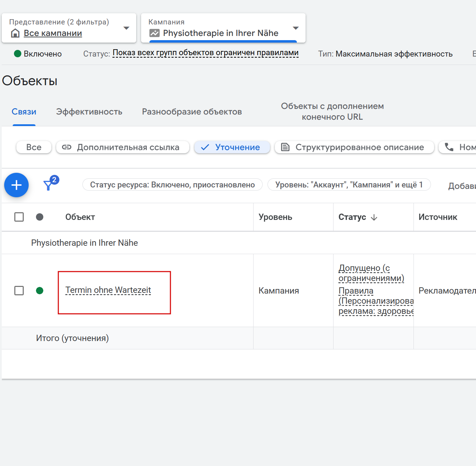The width and height of the screenshot is (476, 466).
Task: Click the house icon beside Все кампании
Action: [x=15, y=33]
